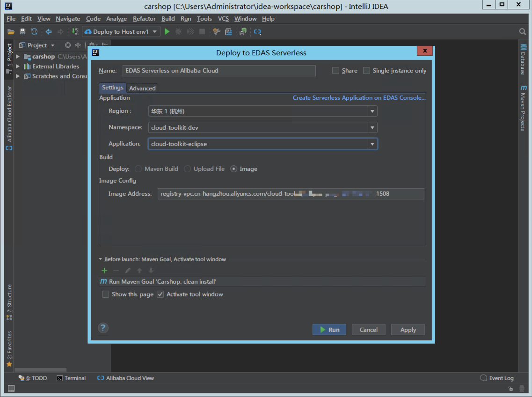Viewport: 532px width, 397px height.
Task: Click the Forward navigation arrow icon
Action: (60, 31)
